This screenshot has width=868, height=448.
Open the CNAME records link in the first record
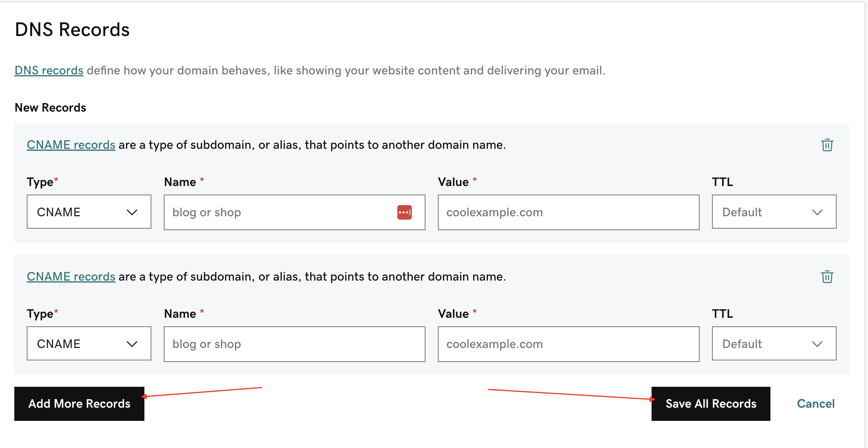click(71, 145)
